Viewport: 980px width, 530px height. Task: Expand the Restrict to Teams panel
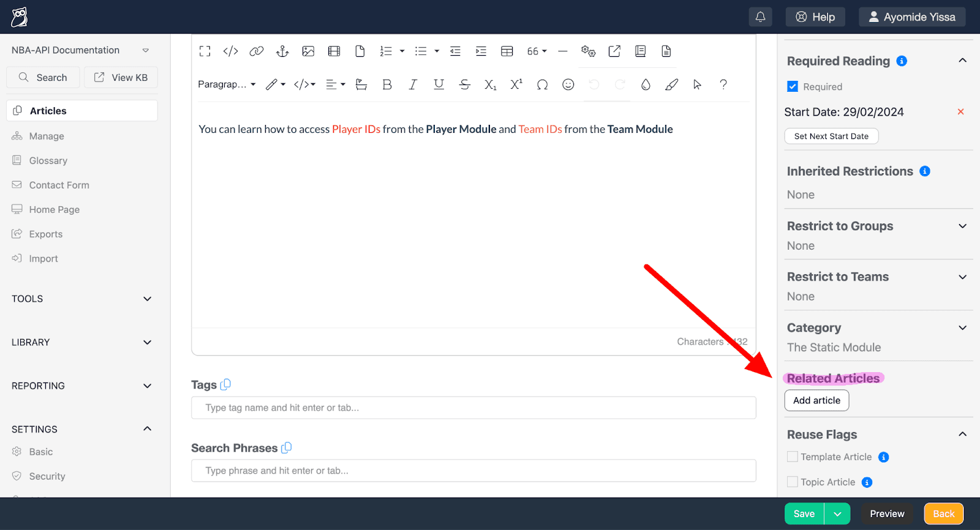pyautogui.click(x=962, y=277)
